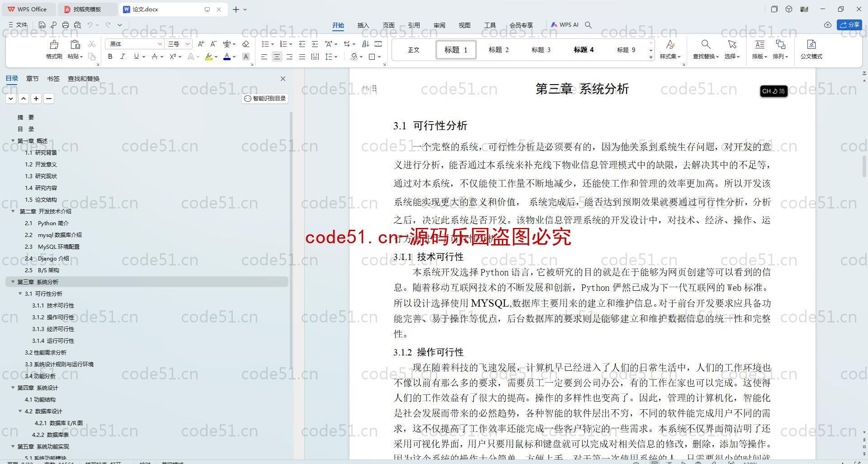Open the bullet list dropdown arrow
The image size is (868, 464).
pyautogui.click(x=273, y=44)
